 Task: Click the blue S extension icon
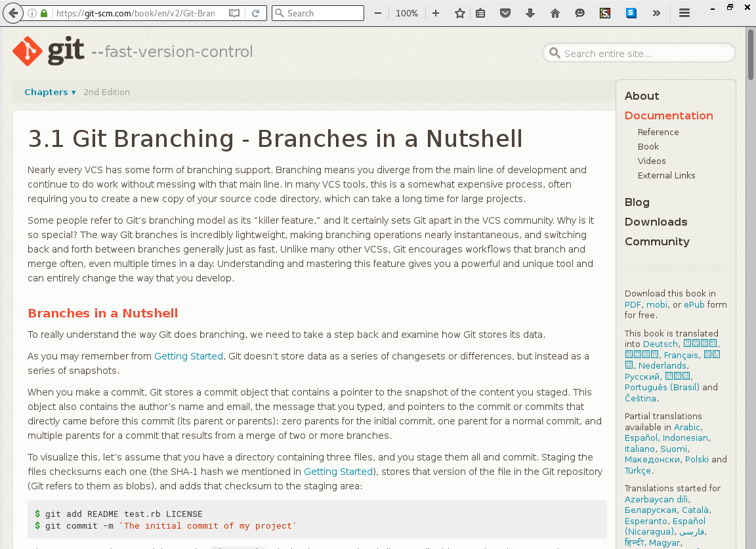click(631, 13)
